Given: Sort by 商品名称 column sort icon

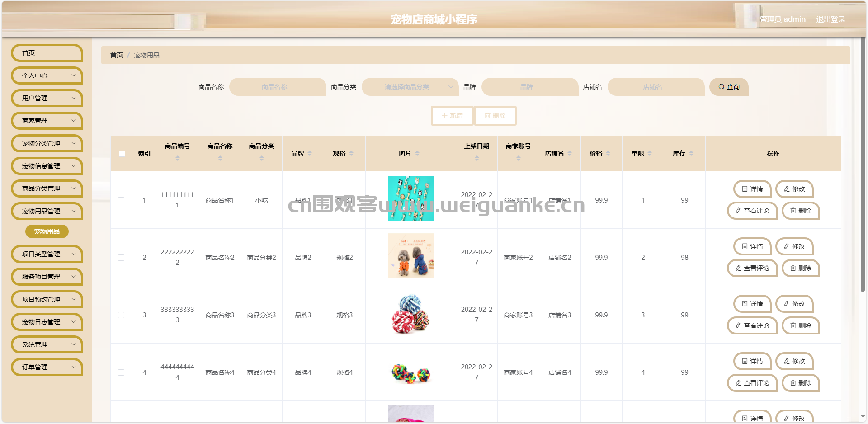Looking at the screenshot, I should pyautogui.click(x=220, y=158).
